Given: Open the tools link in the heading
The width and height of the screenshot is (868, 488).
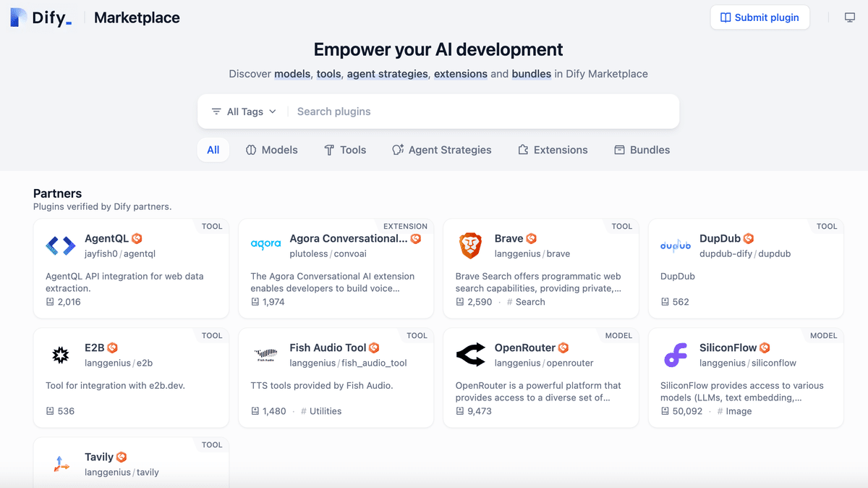Looking at the screenshot, I should 328,74.
